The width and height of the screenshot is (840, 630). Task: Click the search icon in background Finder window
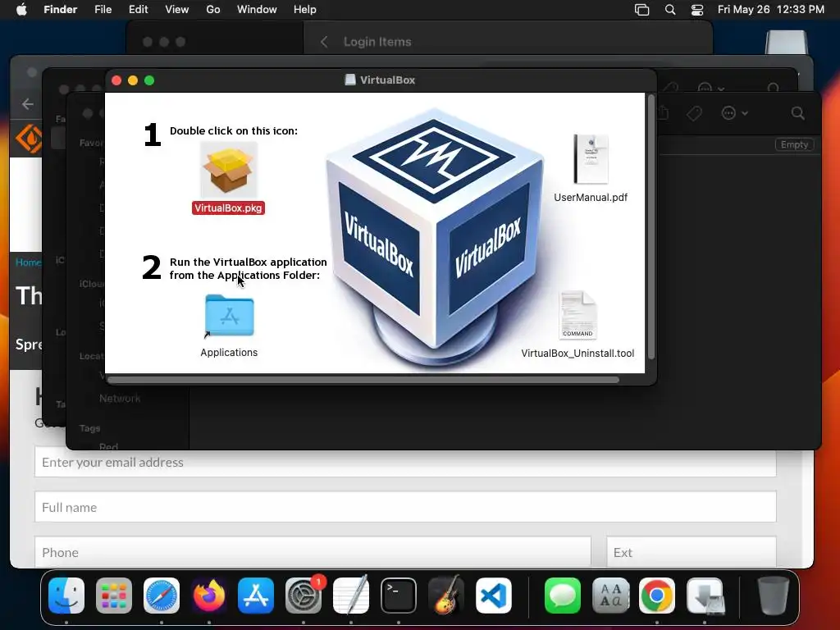click(x=798, y=113)
